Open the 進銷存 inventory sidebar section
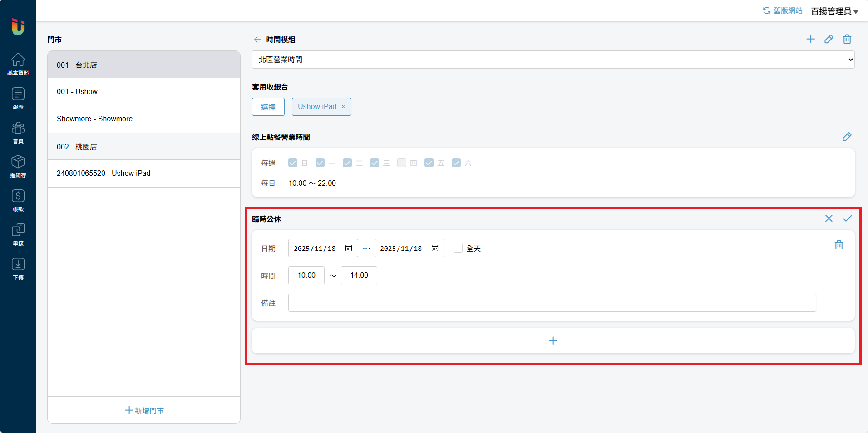This screenshot has height=433, width=868. pos(18,166)
